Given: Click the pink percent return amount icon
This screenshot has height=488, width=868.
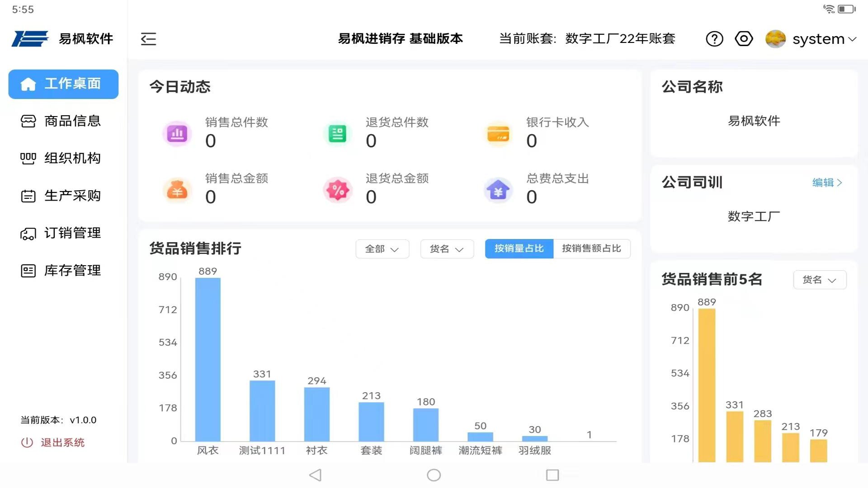Looking at the screenshot, I should point(337,190).
